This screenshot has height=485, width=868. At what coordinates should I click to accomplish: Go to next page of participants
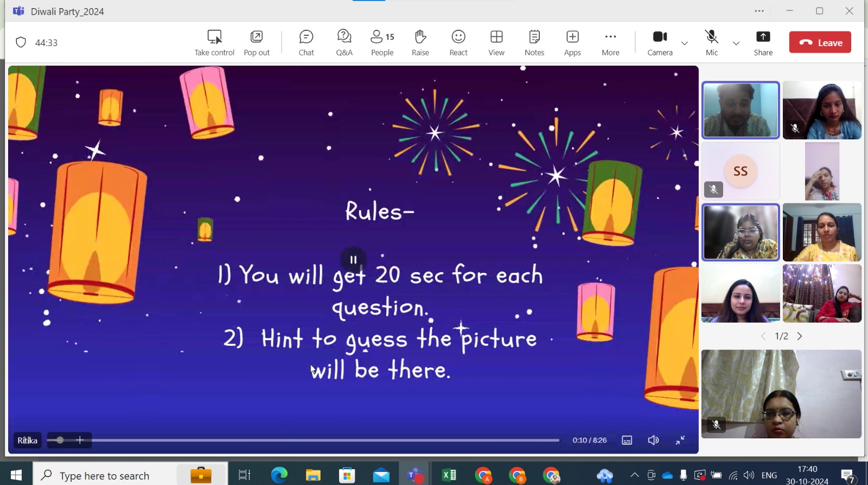coord(800,336)
